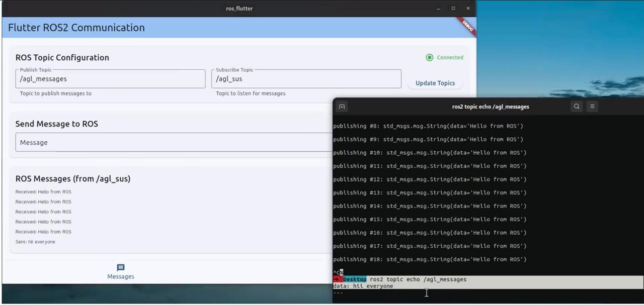Screen dimensions: 644x305
Task: Maximize the ros_flutter window
Action: pos(453,9)
